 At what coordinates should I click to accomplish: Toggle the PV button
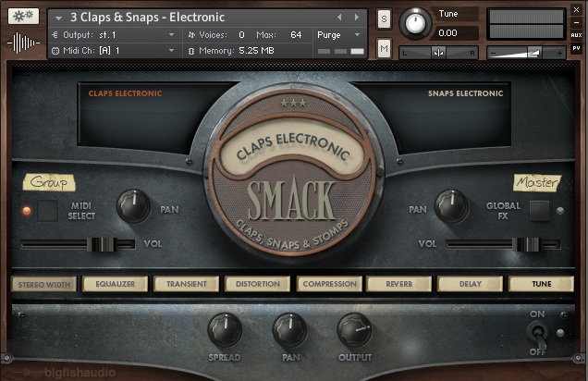click(x=576, y=48)
